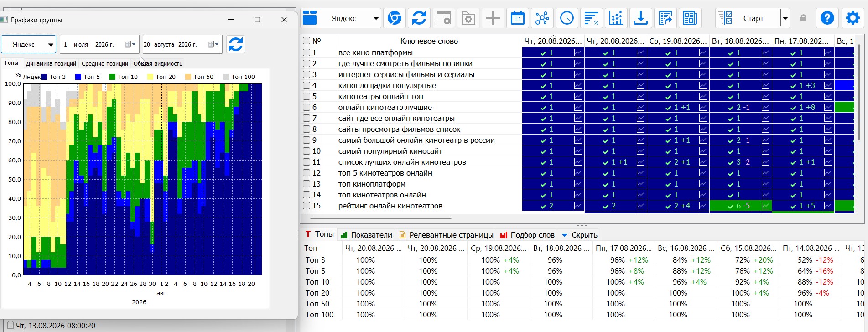Enable the checkbox for 'список лучших онлайн кинотеатров'

coord(307,162)
